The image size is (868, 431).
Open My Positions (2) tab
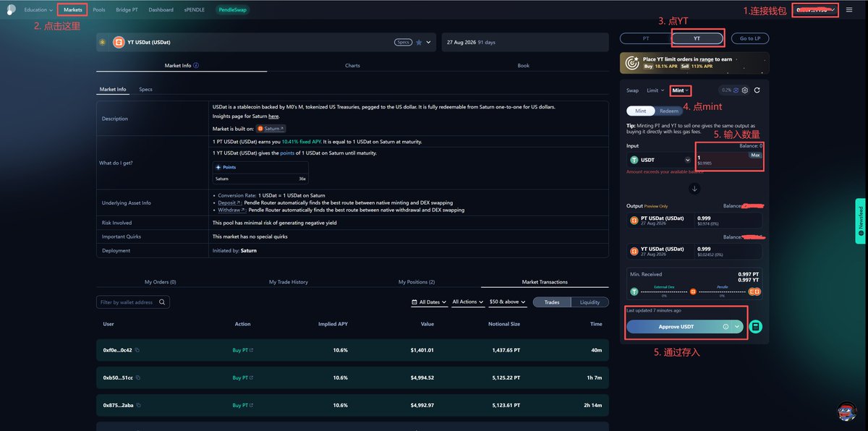pyautogui.click(x=417, y=282)
